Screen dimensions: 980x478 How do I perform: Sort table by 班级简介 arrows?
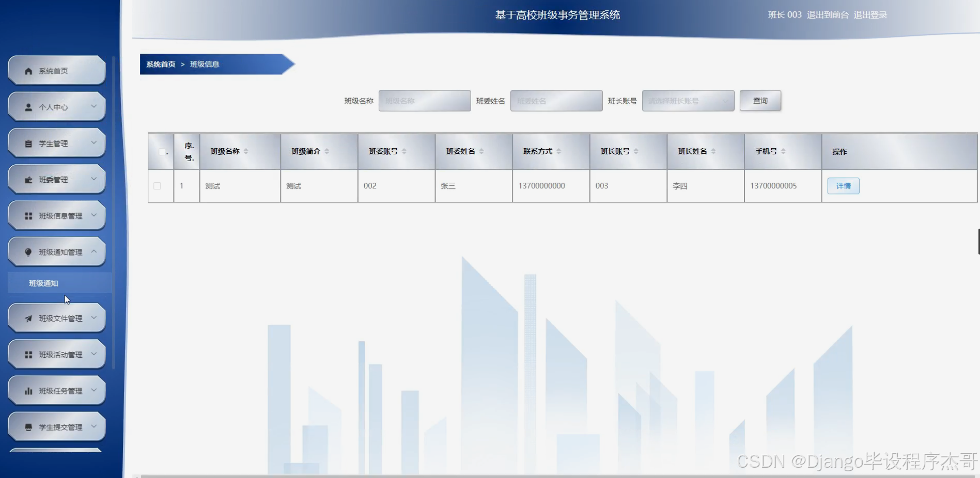pyautogui.click(x=326, y=151)
